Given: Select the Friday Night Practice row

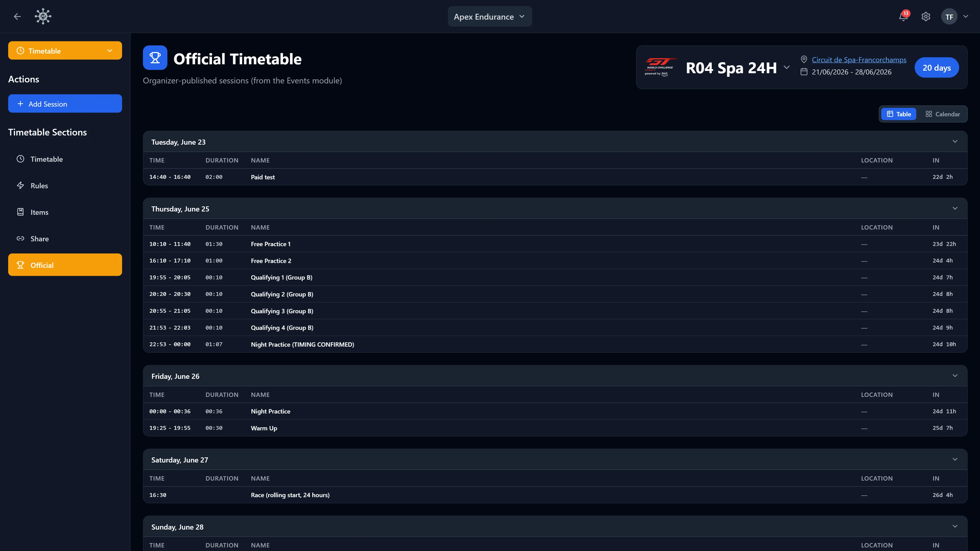Looking at the screenshot, I should pos(555,411).
